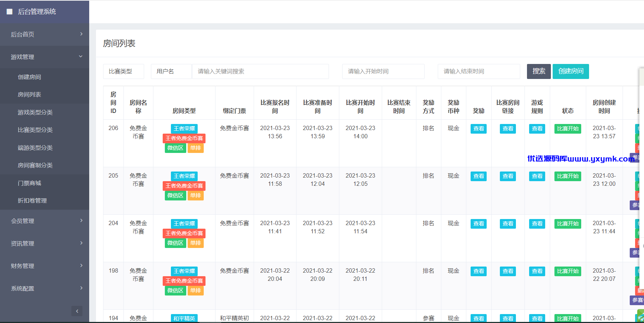Collapse the 游戏管理 menu chevron

[x=81, y=56]
